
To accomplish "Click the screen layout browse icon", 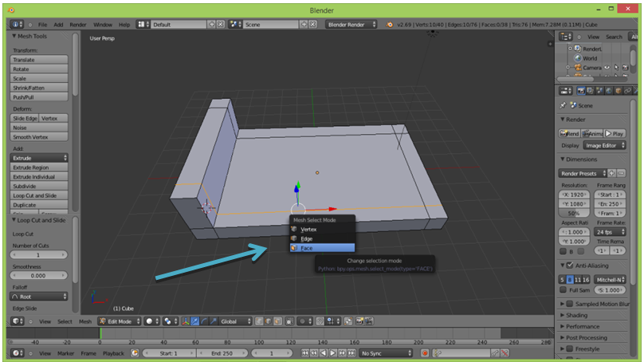I will [x=143, y=25].
